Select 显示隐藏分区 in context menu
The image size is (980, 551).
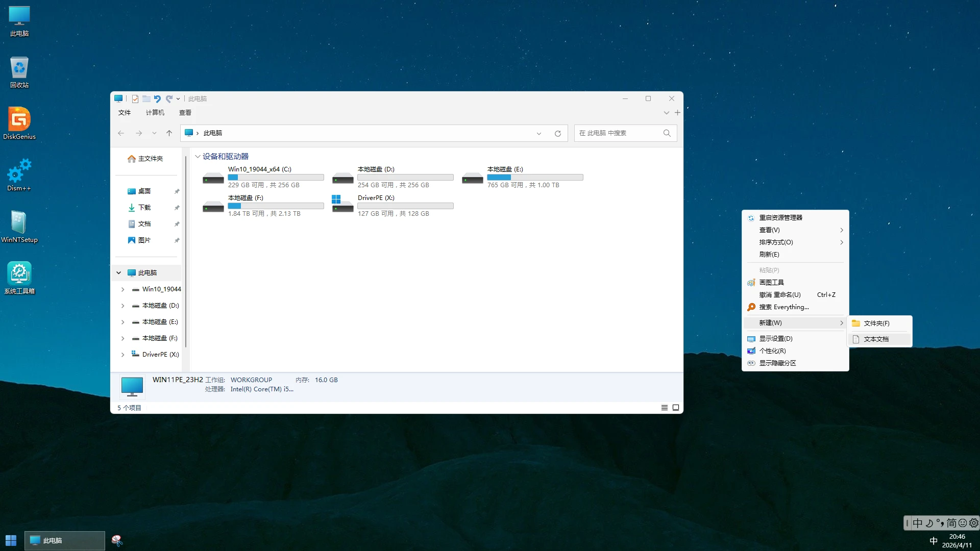(795, 363)
